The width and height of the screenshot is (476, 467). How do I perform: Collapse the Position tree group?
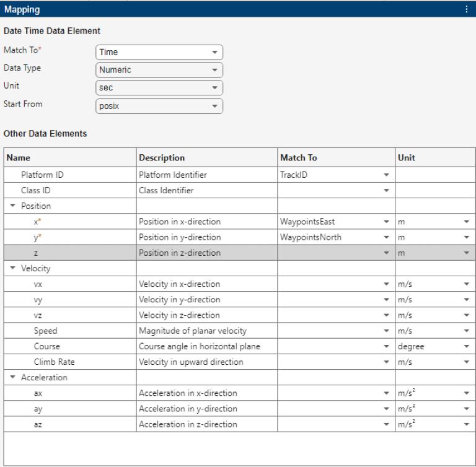click(x=12, y=206)
